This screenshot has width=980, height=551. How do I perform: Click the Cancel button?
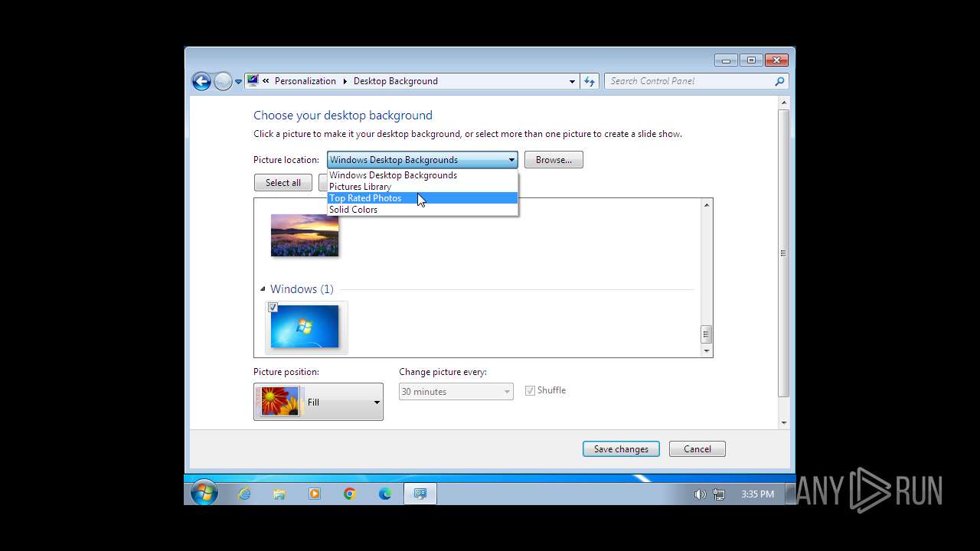(x=697, y=449)
